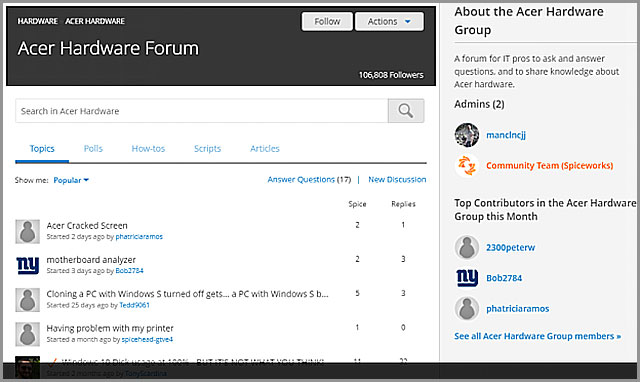Viewport: 640px width, 382px height.
Task: Click the ACER HARDWARE breadcrumb link
Action: 95,21
